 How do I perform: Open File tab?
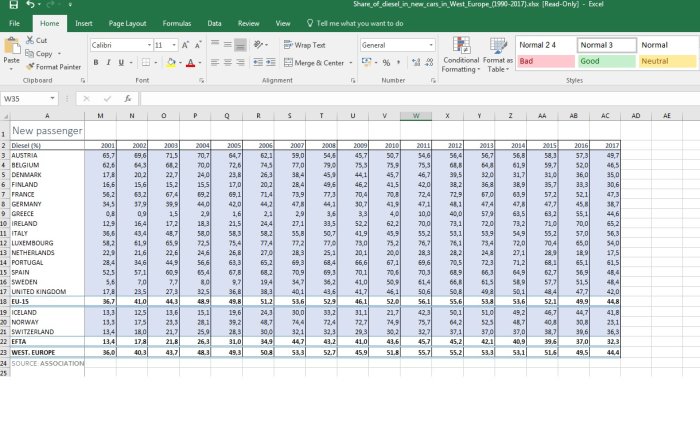pos(14,23)
